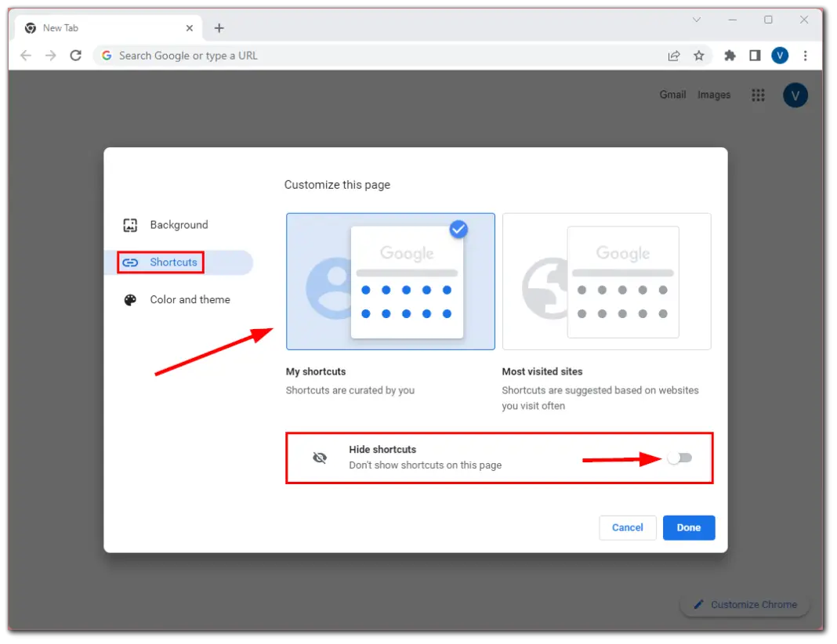Click the share icon in the address bar

click(x=674, y=56)
